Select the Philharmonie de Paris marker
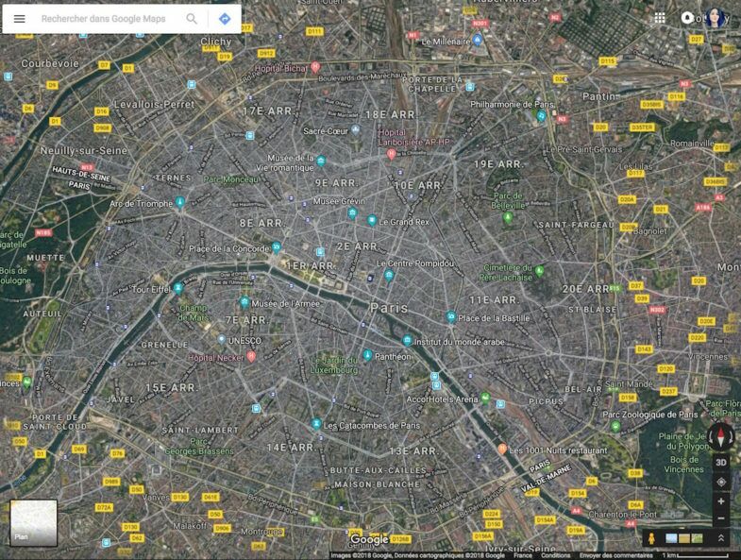741x560 pixels. pyautogui.click(x=541, y=115)
